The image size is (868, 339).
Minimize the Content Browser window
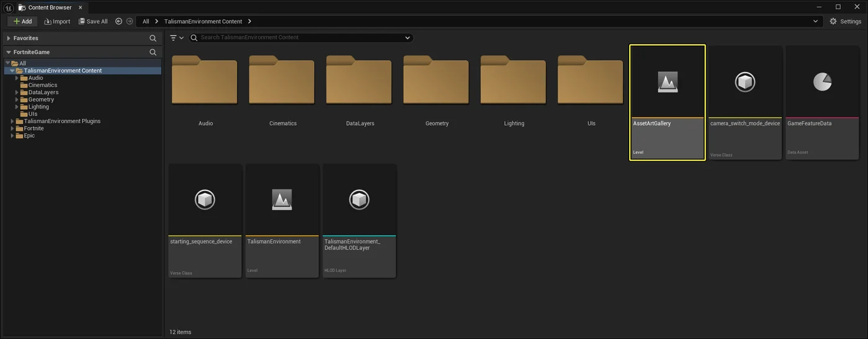click(819, 7)
